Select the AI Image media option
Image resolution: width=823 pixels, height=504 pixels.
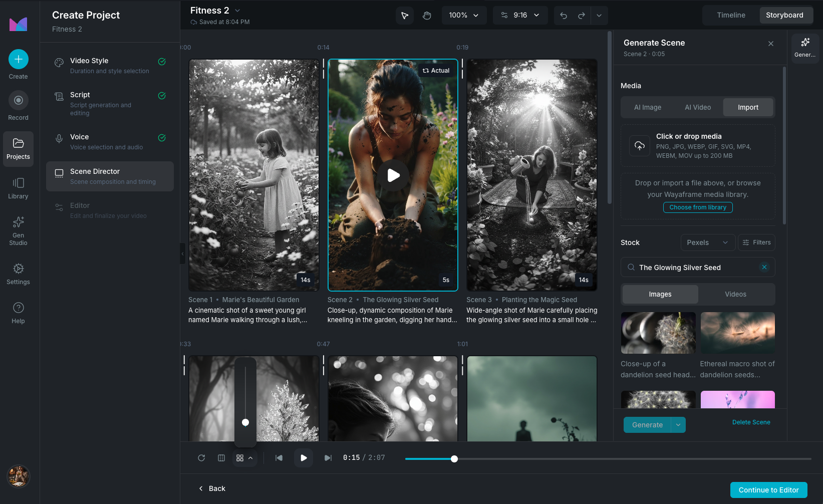pyautogui.click(x=648, y=107)
